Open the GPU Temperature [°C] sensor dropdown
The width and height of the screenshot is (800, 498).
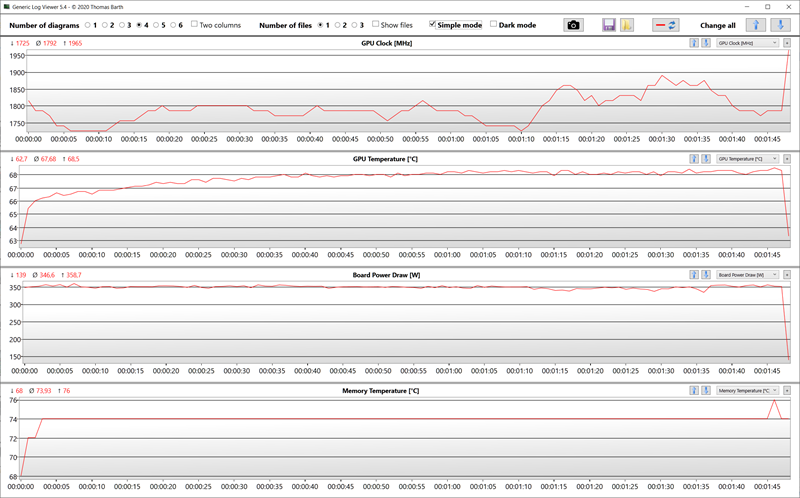click(747, 159)
